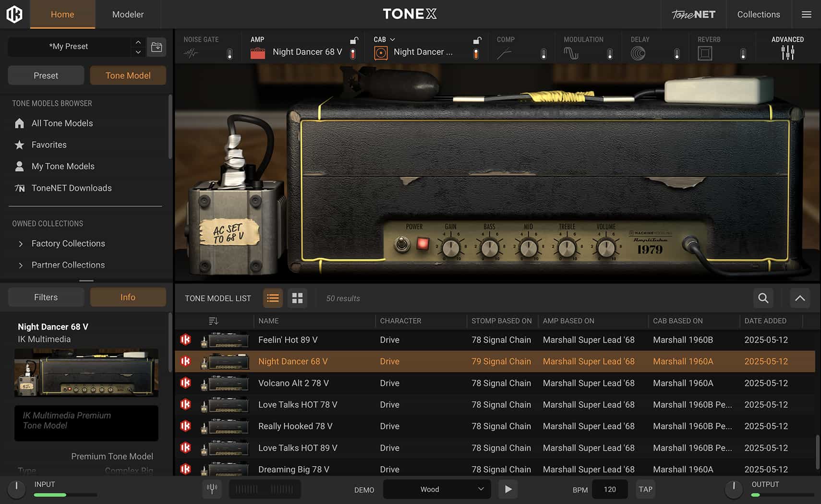Click the Preset button
The height and width of the screenshot is (504, 821).
tap(46, 75)
